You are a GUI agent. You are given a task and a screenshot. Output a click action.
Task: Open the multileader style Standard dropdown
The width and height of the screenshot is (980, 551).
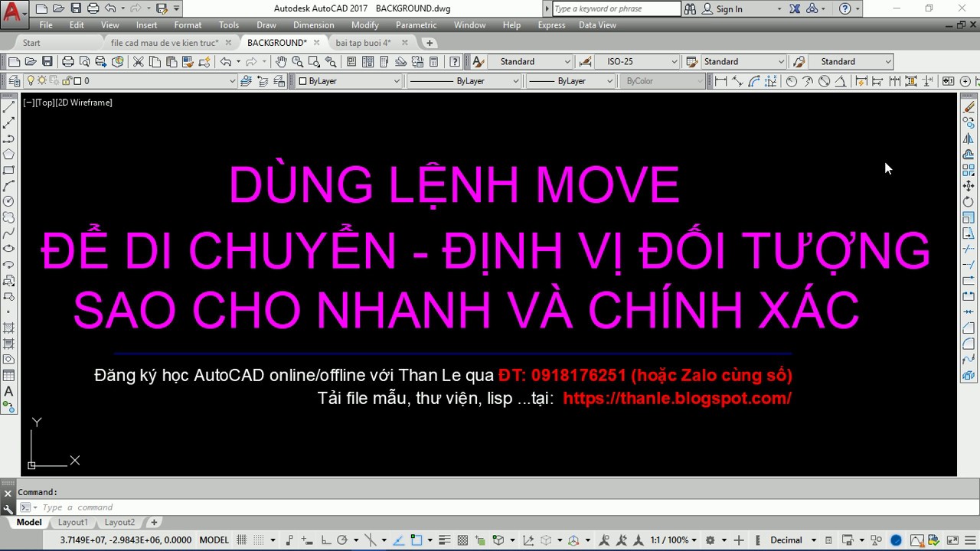[x=887, y=61]
